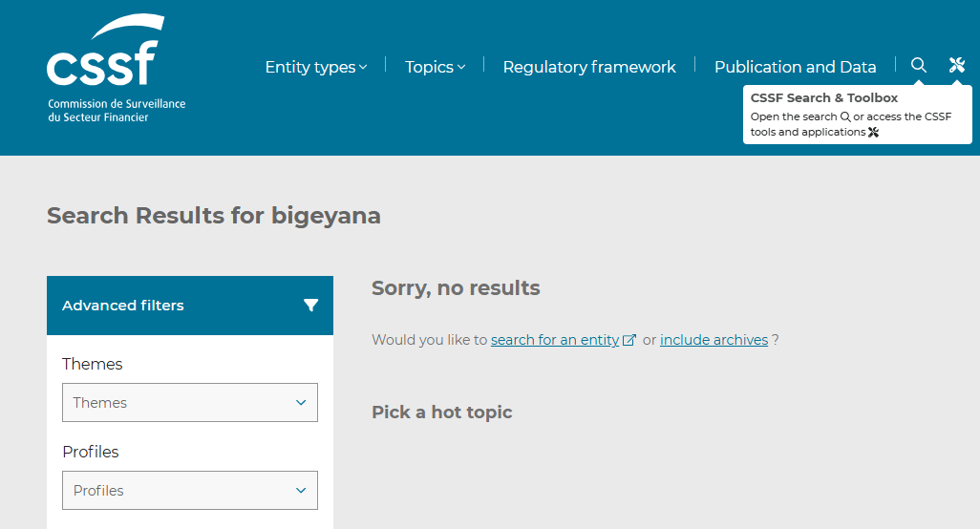
Task: Open the Themes dropdown filter
Action: pyautogui.click(x=189, y=403)
